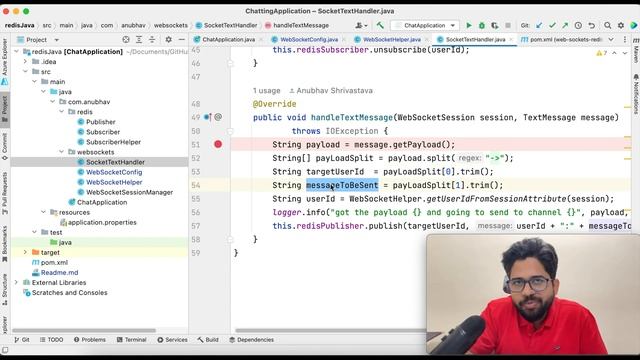The image size is (640, 360).
Task: Click the '1 usage' inlay hint
Action: (x=267, y=91)
